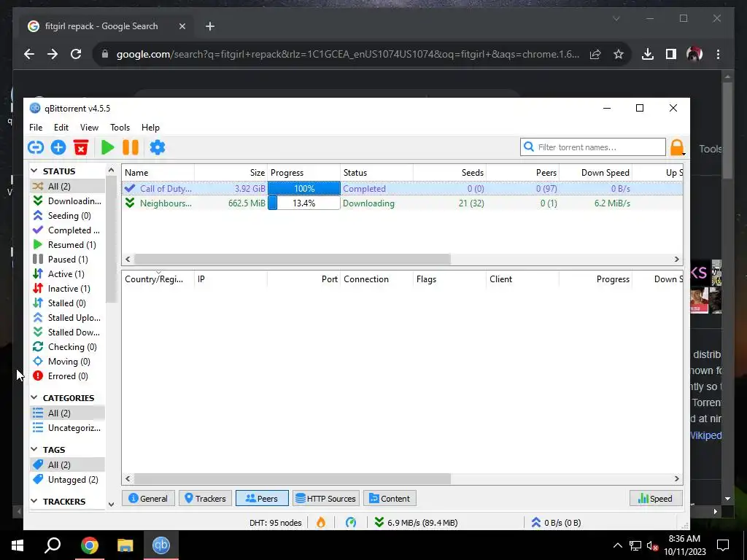
Task: Select the Call of Duty torrent row
Action: (402, 189)
